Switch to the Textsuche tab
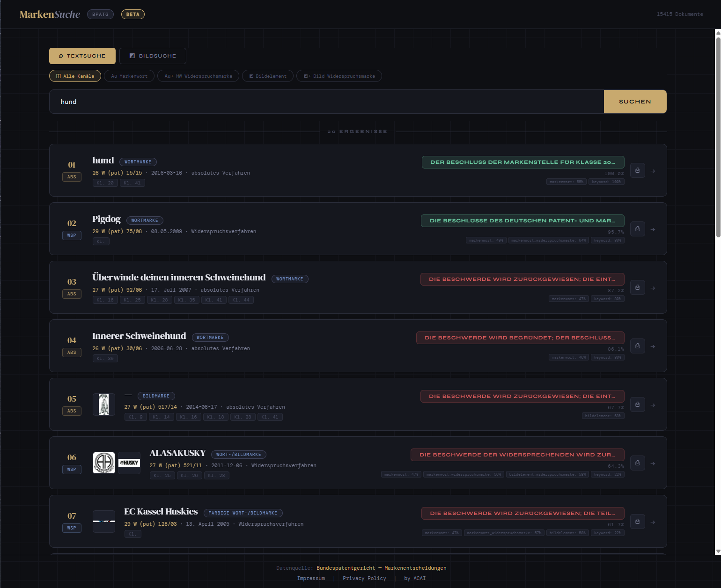Image resolution: width=721 pixels, height=588 pixels. [x=82, y=56]
